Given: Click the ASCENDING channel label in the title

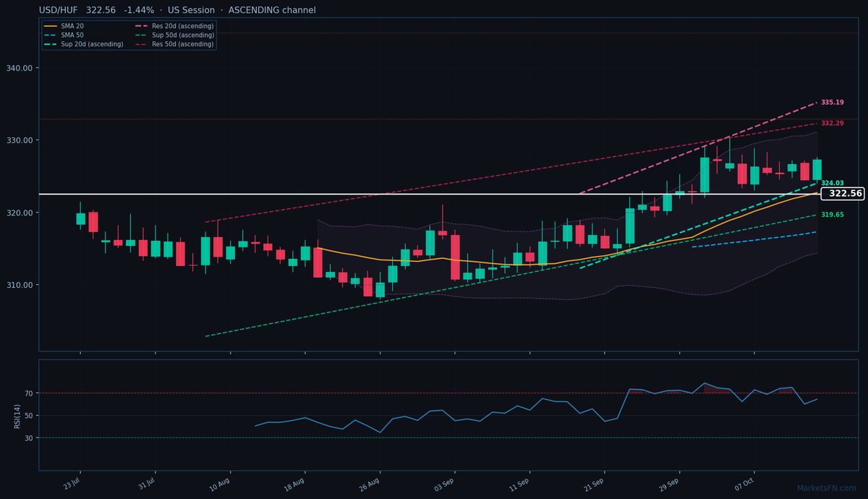Looking at the screenshot, I should 272,10.
